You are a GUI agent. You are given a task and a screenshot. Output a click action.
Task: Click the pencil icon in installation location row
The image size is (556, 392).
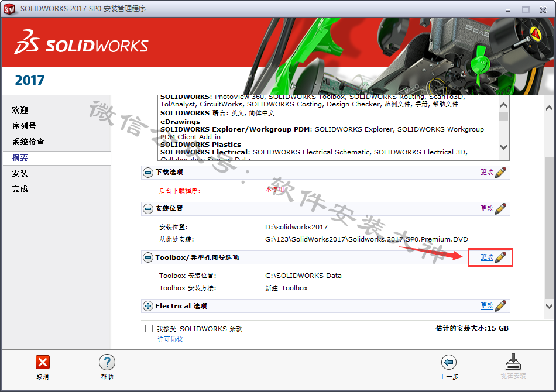pos(500,208)
